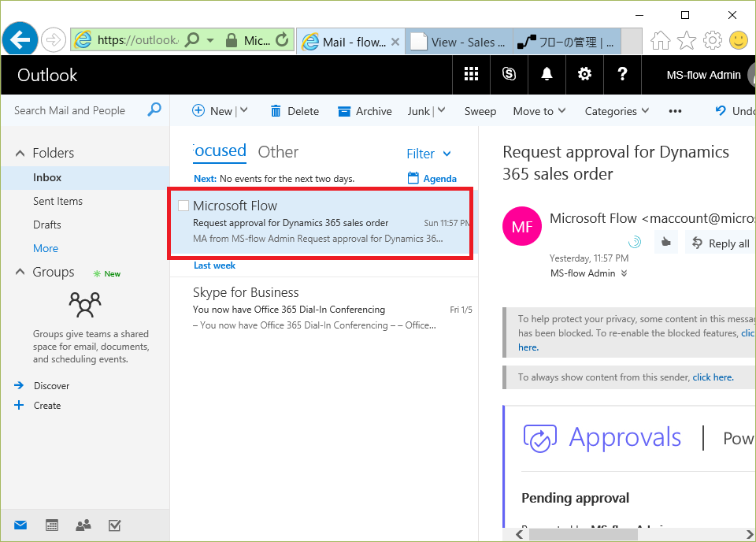
Task: Click the security lock icon
Action: pos(232,40)
